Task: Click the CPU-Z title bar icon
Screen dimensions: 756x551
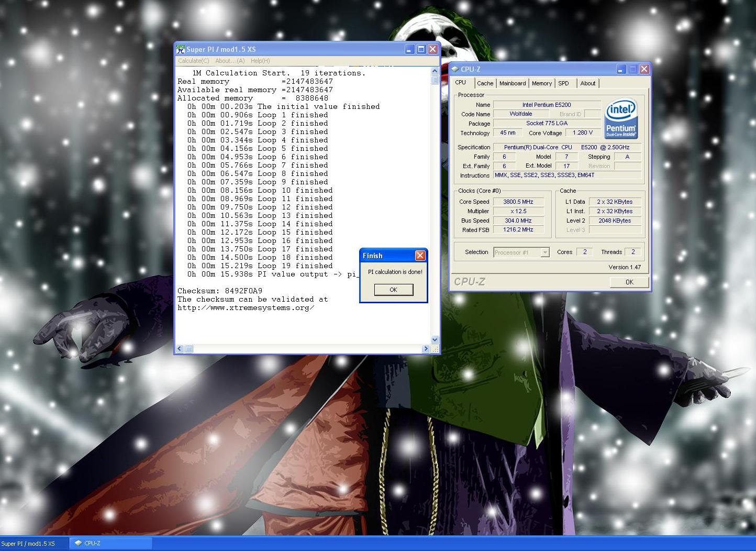Action: [x=455, y=69]
